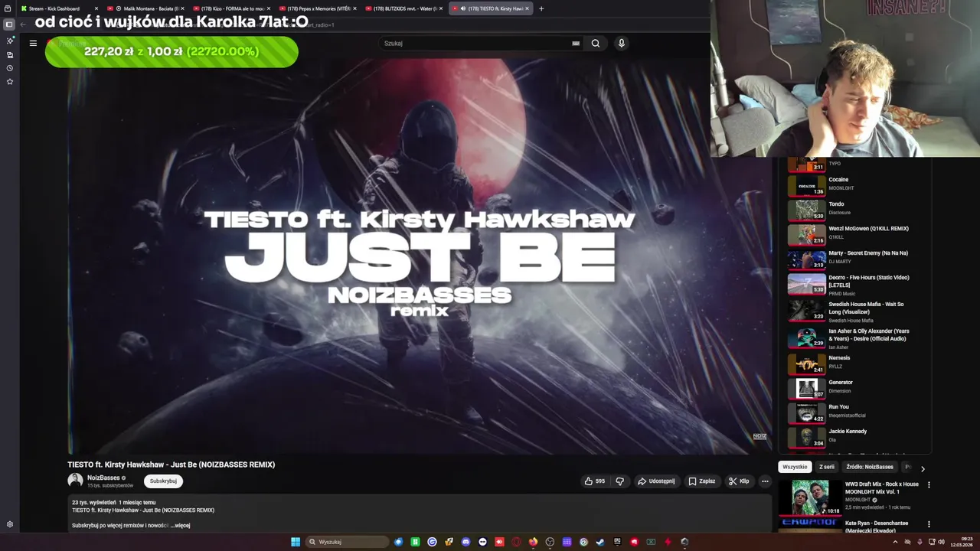Open Epic Games launcher from taskbar

[617, 542]
